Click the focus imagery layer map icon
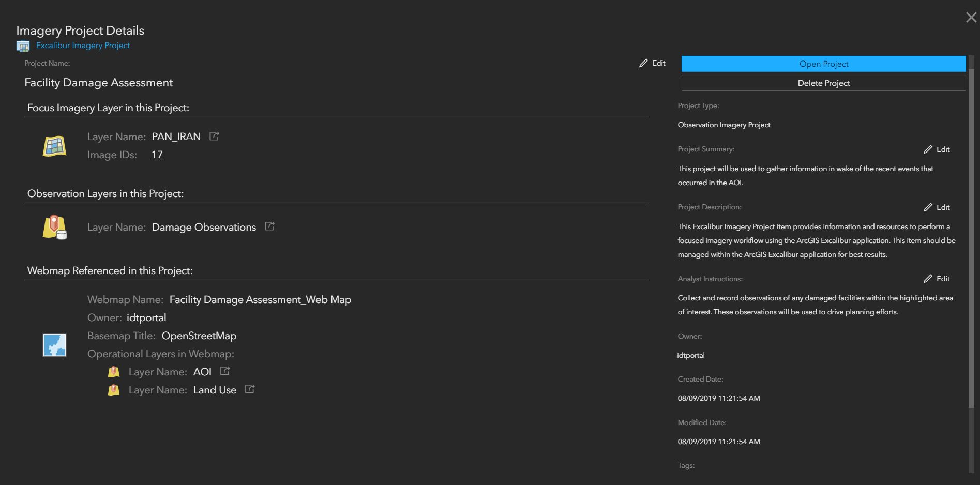 [x=54, y=146]
